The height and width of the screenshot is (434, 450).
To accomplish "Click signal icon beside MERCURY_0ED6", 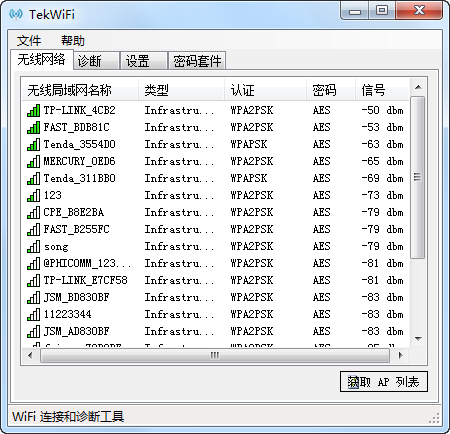I will click(x=33, y=161).
